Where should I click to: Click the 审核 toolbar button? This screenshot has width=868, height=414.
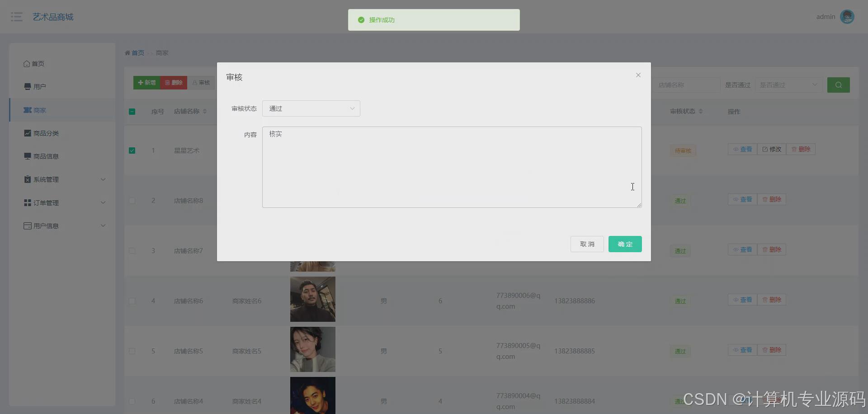tap(201, 83)
